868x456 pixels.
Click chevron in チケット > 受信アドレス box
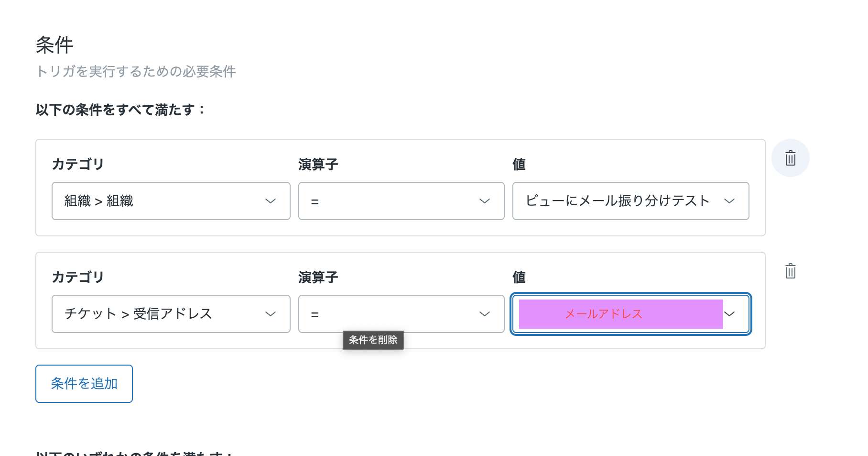[x=271, y=314]
